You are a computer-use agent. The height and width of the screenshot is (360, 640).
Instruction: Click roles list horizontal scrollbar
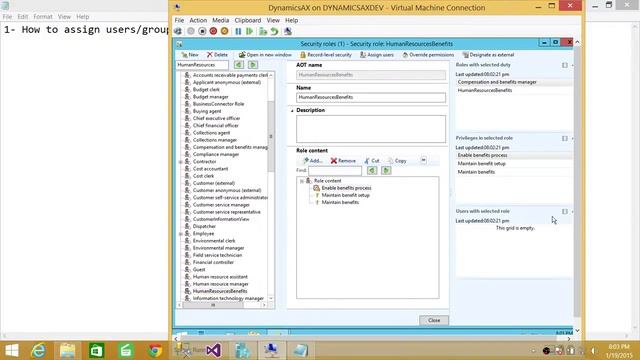[213, 305]
